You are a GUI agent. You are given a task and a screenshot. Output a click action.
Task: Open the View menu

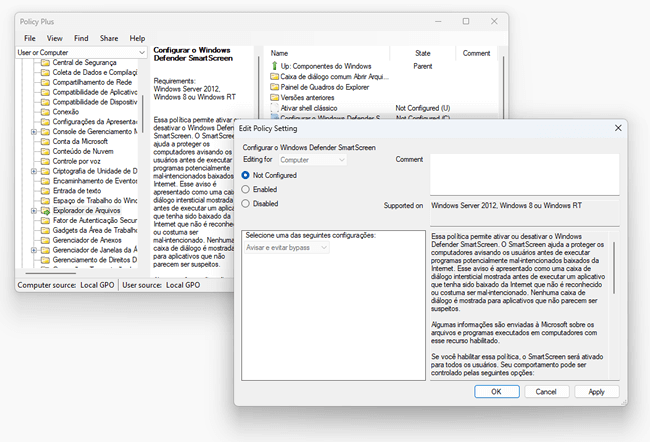tap(55, 38)
